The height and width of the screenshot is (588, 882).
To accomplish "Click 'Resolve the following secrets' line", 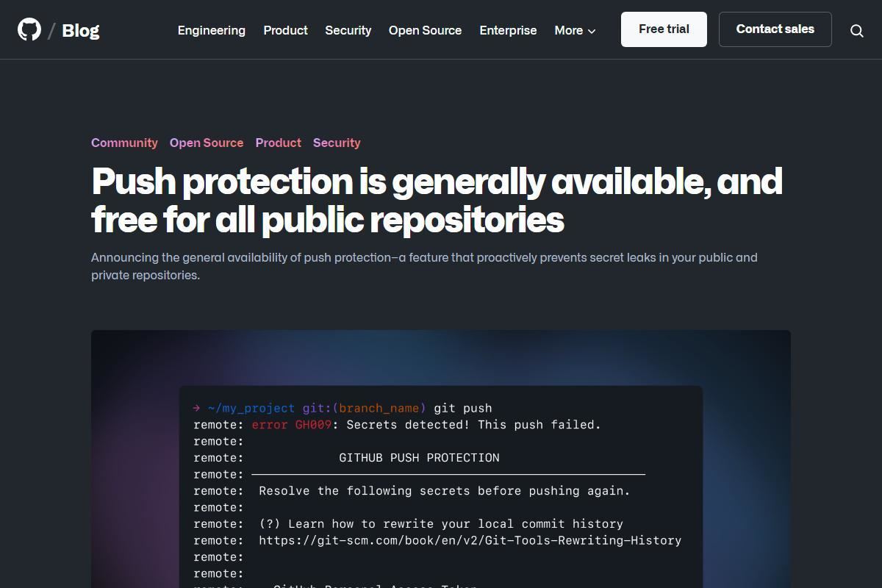I will click(x=445, y=491).
